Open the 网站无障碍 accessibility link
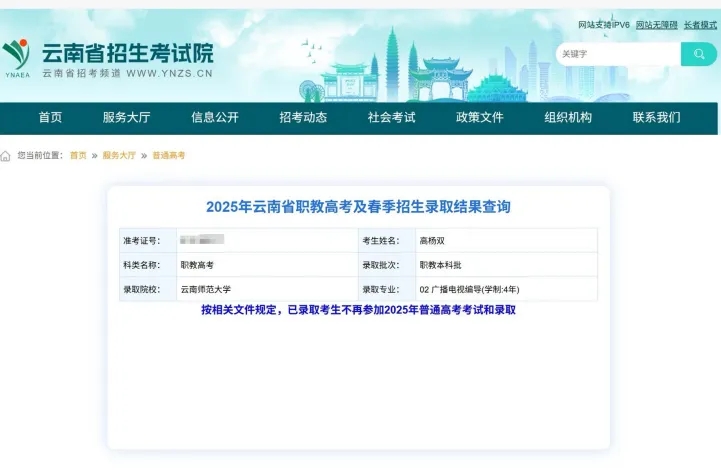721x471 pixels. (x=660, y=24)
